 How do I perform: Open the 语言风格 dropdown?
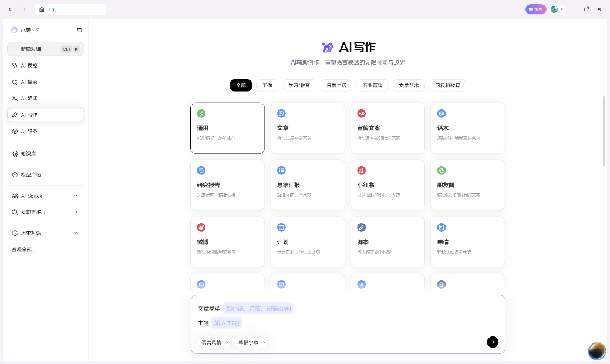pos(214,342)
